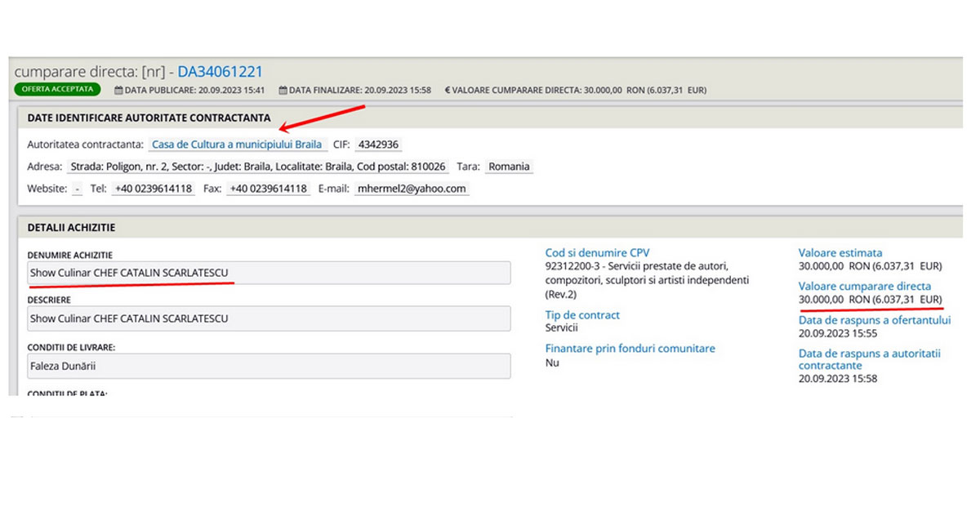Click the Valoare estimata label
Image resolution: width=980 pixels, height=512 pixels.
click(x=840, y=253)
